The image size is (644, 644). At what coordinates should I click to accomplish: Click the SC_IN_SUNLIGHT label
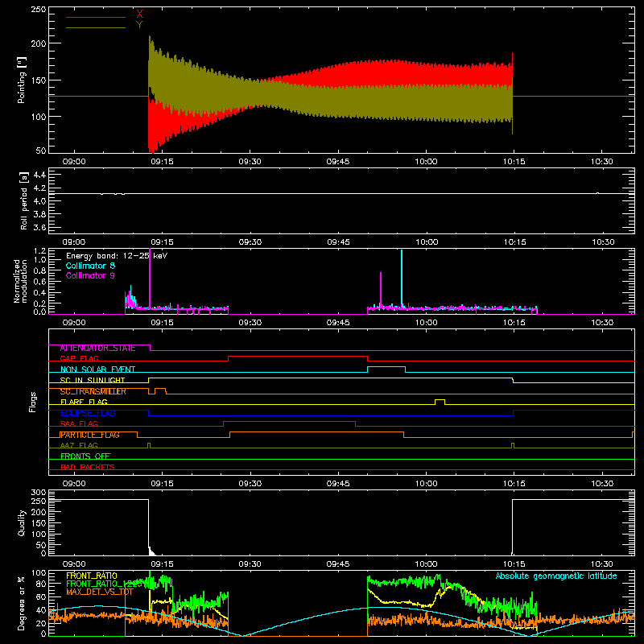(x=93, y=380)
